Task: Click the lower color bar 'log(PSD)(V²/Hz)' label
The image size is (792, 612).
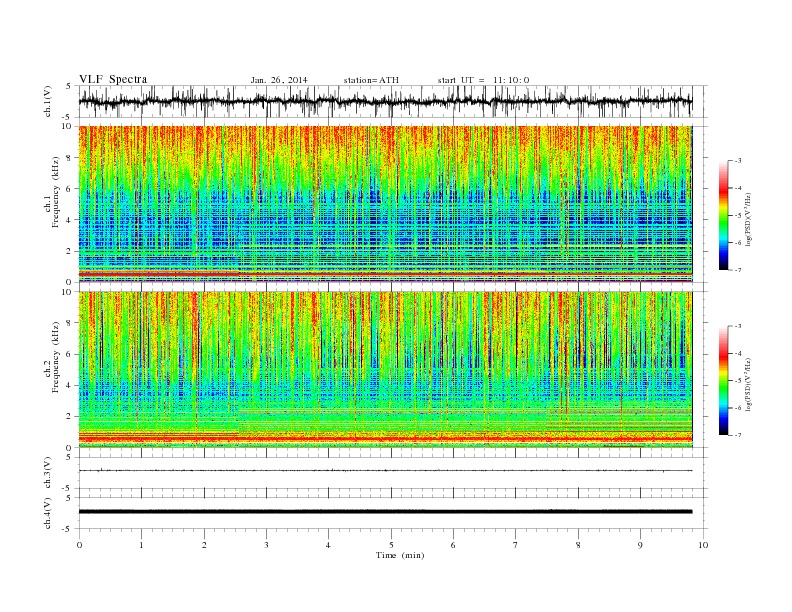Action: 748,385
